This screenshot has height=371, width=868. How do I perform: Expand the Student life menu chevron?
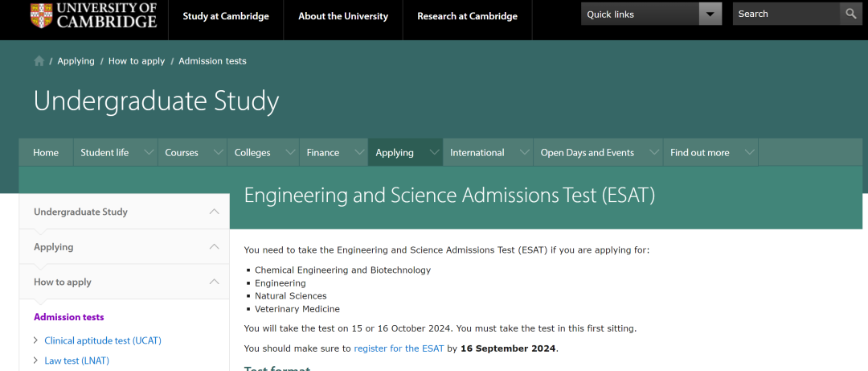pos(149,152)
